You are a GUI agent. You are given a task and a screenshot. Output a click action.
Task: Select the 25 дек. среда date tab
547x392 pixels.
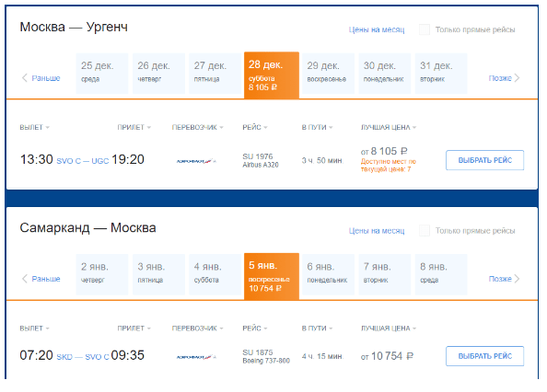pyautogui.click(x=102, y=74)
